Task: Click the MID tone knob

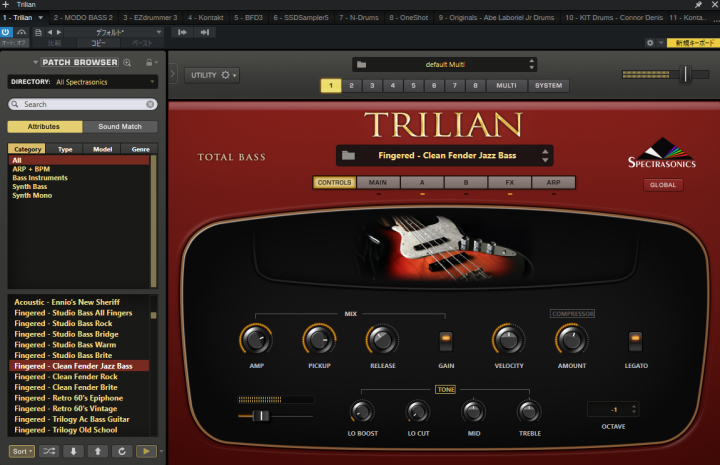Action: pos(473,411)
